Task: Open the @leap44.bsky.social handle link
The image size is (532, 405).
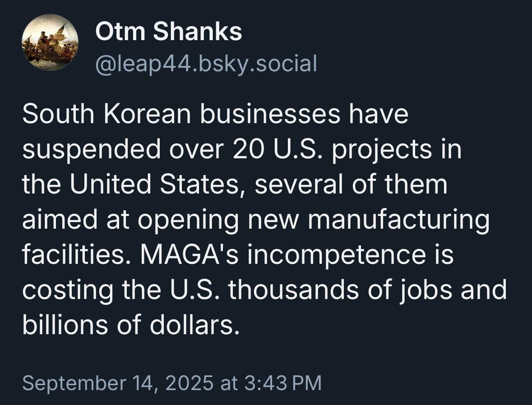Action: point(207,64)
